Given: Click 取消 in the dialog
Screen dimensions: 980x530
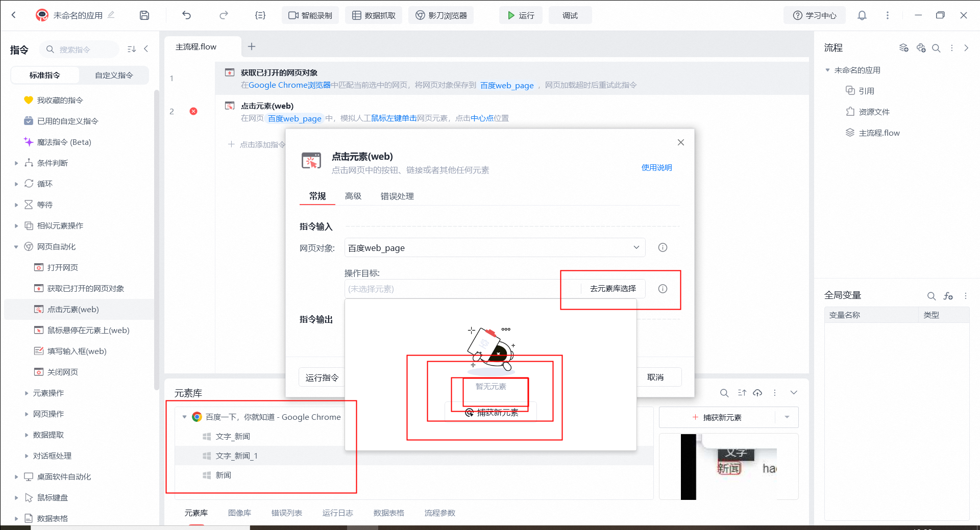Looking at the screenshot, I should tap(655, 377).
